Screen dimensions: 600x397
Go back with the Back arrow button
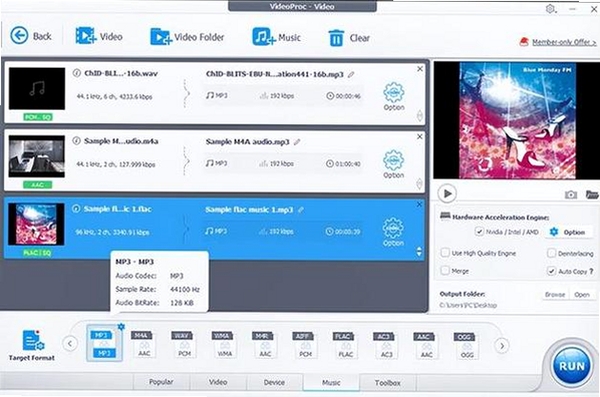click(30, 36)
